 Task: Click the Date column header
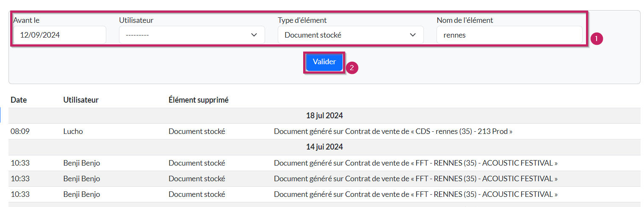tap(19, 100)
